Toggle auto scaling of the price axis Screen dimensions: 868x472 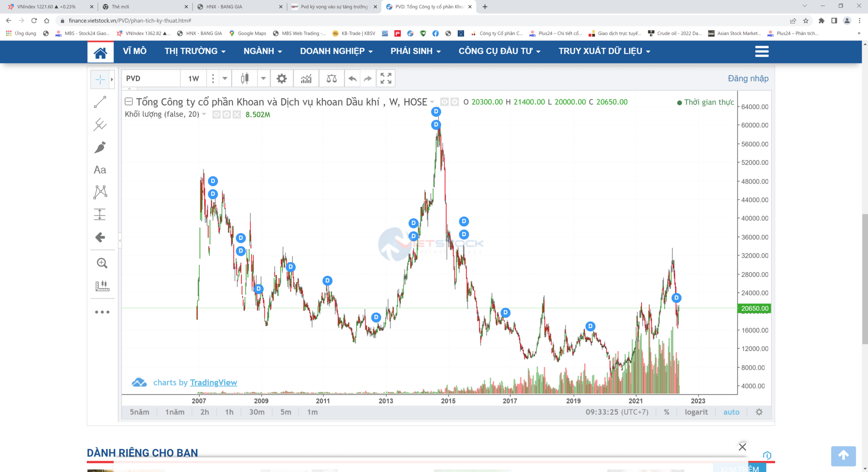coord(731,412)
